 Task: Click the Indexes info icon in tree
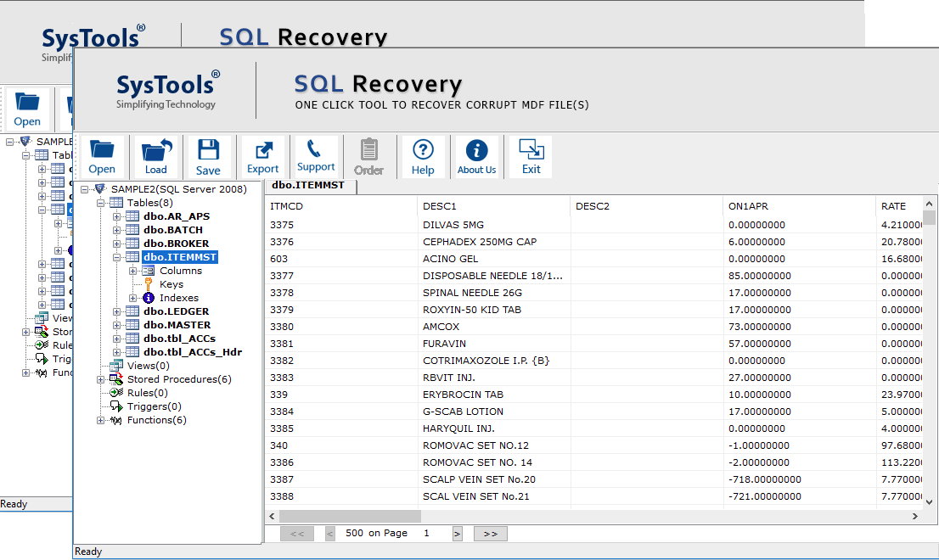pyautogui.click(x=149, y=298)
